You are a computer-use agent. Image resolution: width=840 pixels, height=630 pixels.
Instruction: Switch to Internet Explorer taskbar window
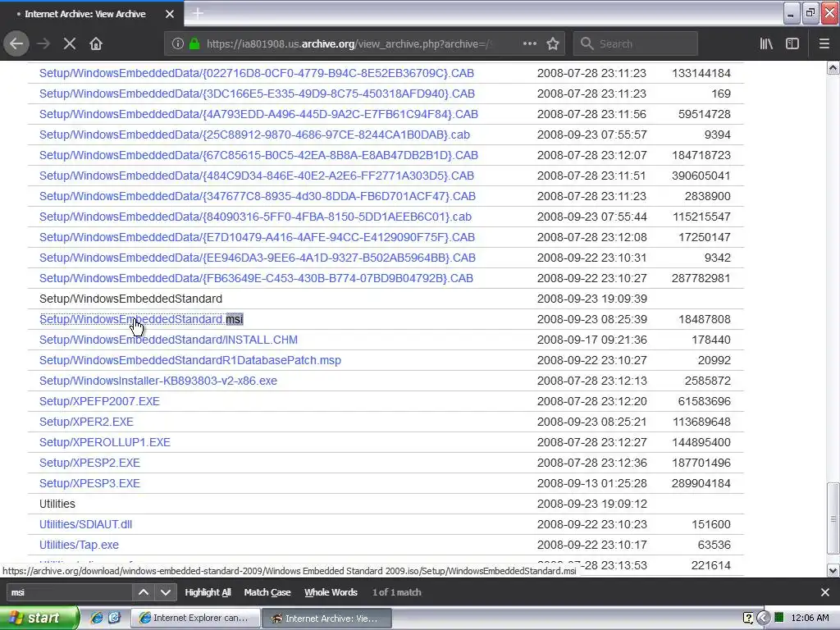[195, 618]
